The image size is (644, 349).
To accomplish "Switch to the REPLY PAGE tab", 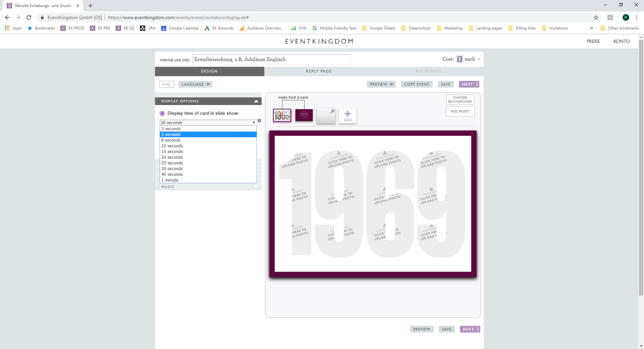I will (319, 71).
